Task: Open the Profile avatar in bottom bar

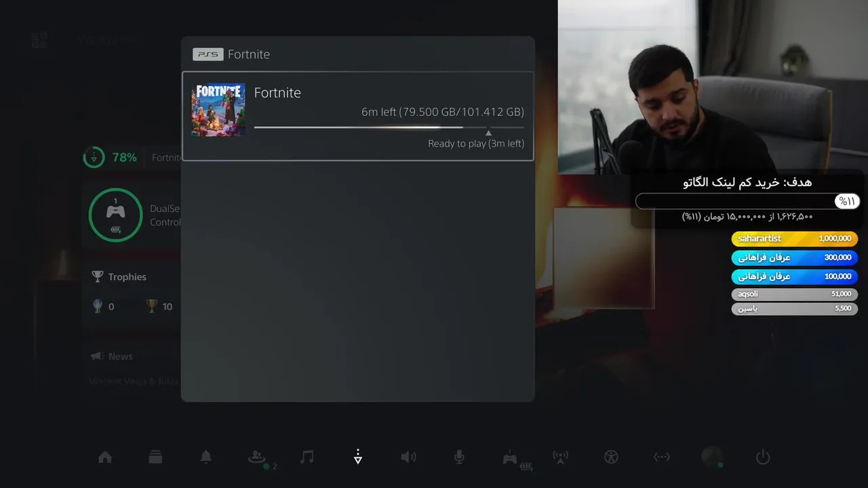Action: (x=712, y=457)
